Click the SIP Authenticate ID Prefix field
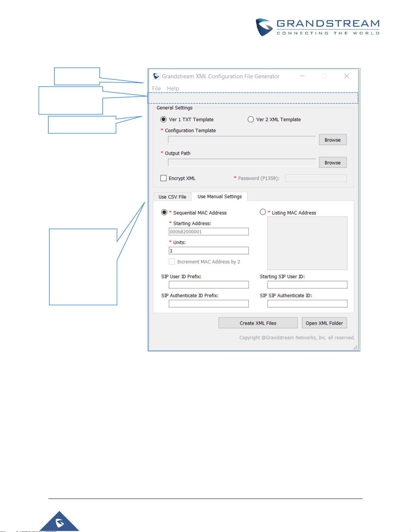This screenshot has width=411, height=532. point(209,304)
